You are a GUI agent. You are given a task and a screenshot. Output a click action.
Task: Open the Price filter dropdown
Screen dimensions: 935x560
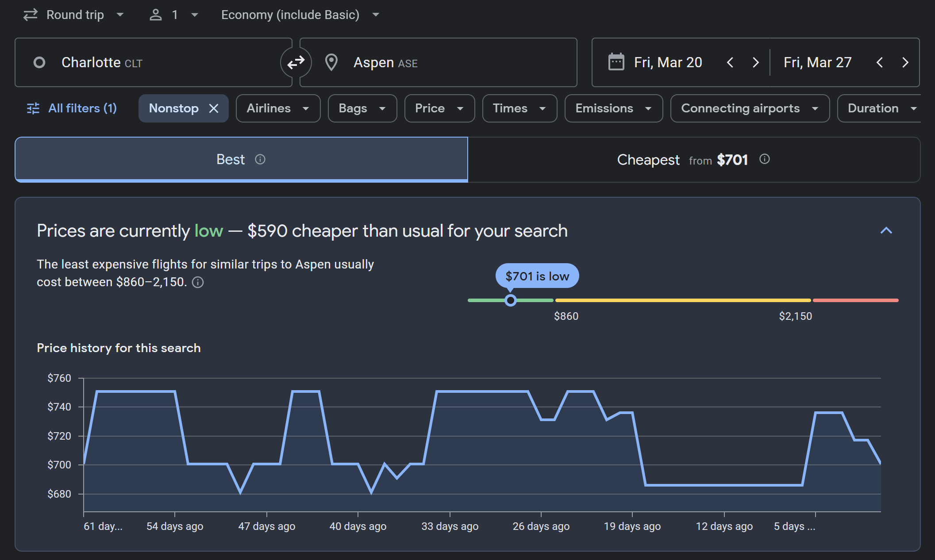click(x=439, y=108)
